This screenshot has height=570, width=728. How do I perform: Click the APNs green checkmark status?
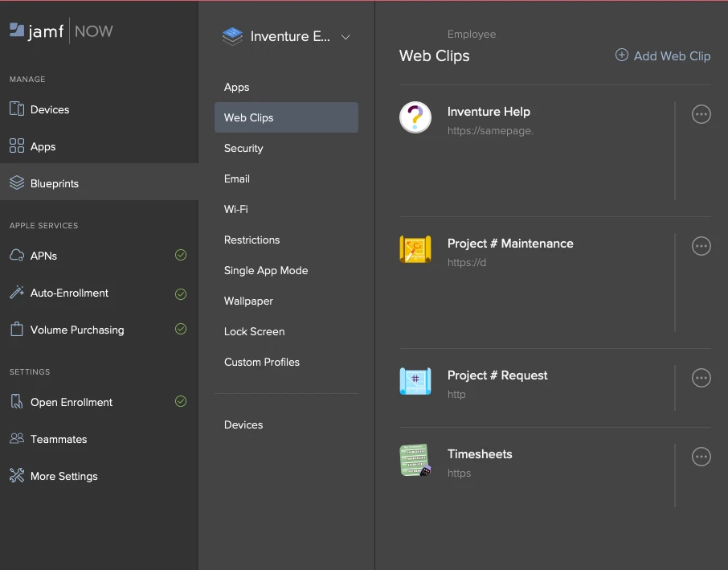pos(181,255)
